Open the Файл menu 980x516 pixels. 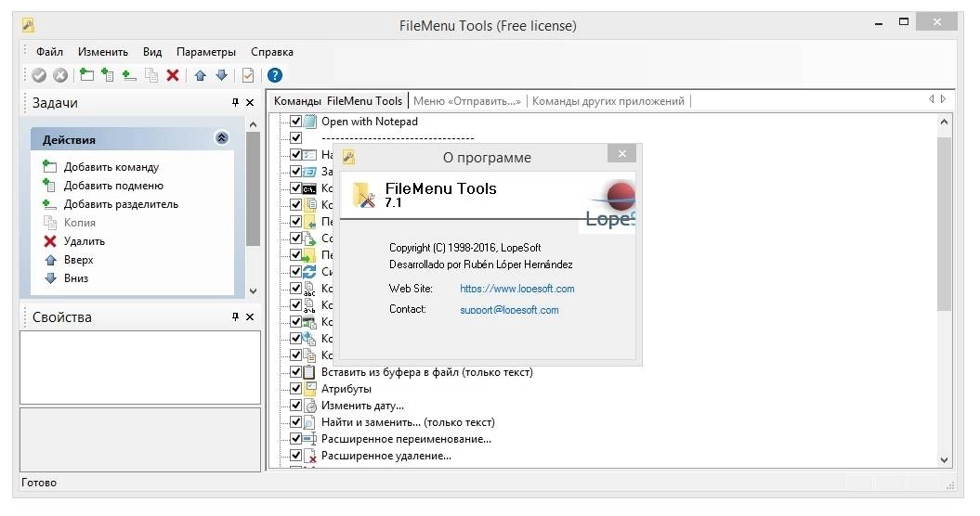pos(49,52)
